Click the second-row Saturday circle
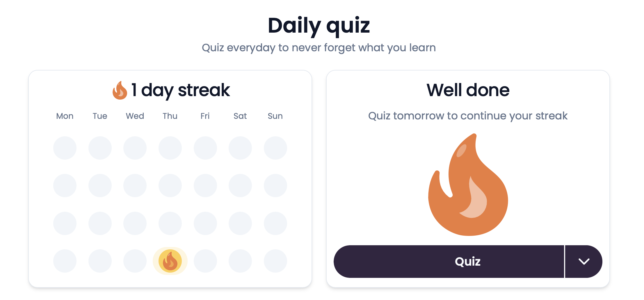This screenshot has height=300, width=644. [x=240, y=186]
